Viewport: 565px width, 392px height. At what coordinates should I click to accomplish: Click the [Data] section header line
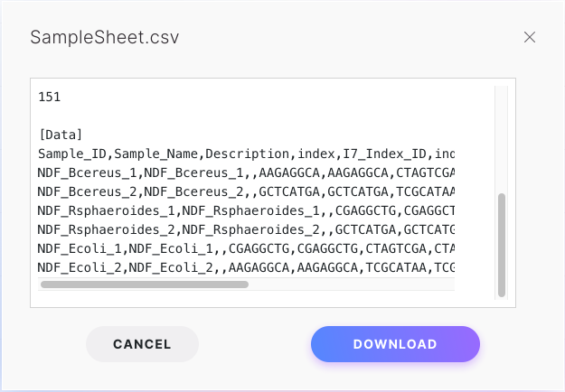tap(61, 135)
